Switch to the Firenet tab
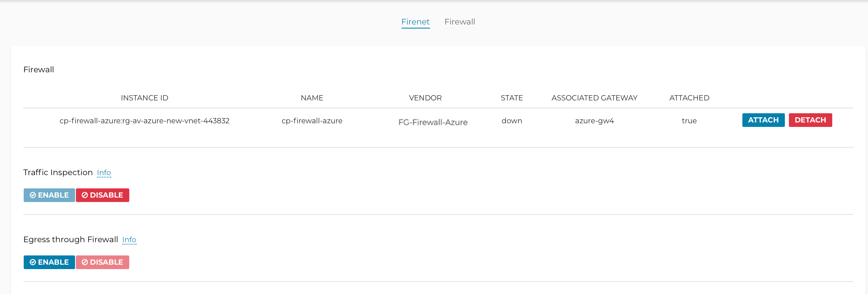 (415, 22)
